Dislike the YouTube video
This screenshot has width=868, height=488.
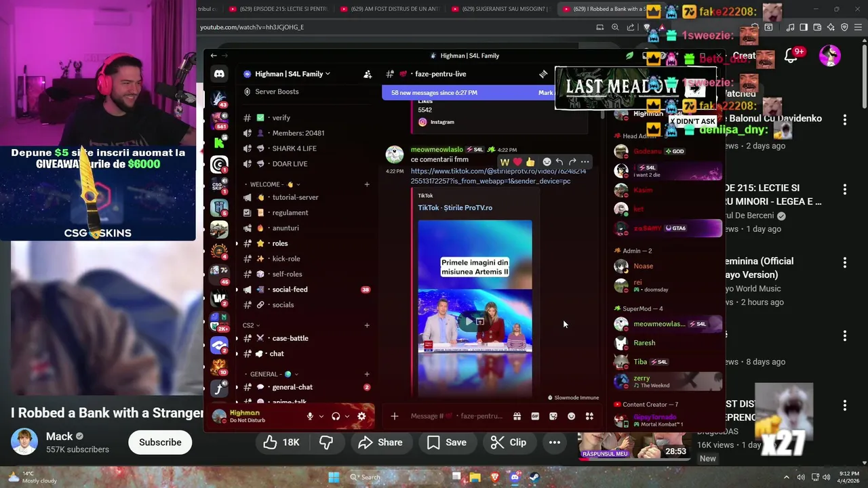tap(326, 443)
